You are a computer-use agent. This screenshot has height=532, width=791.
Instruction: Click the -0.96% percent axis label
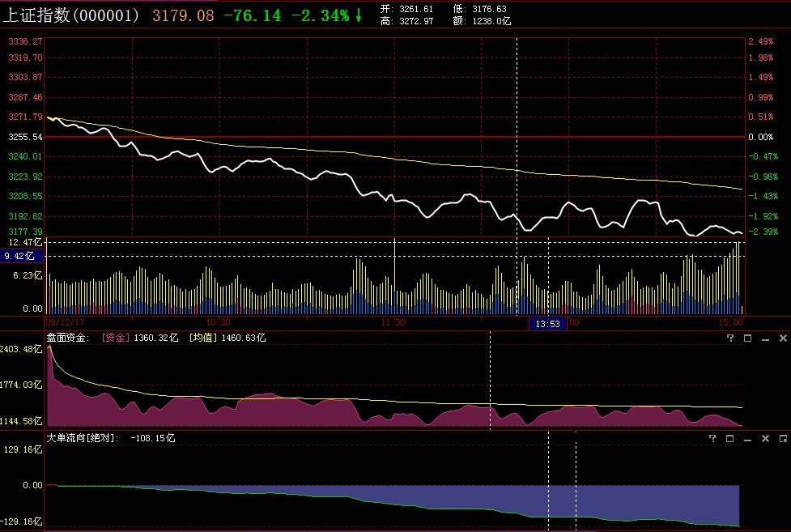click(x=763, y=177)
